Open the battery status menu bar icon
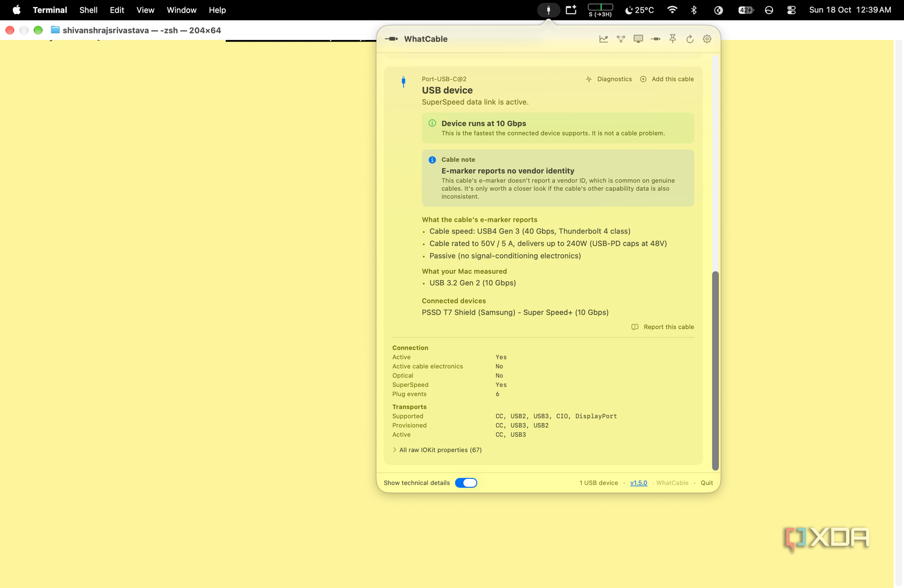The image size is (904, 588). click(x=746, y=10)
